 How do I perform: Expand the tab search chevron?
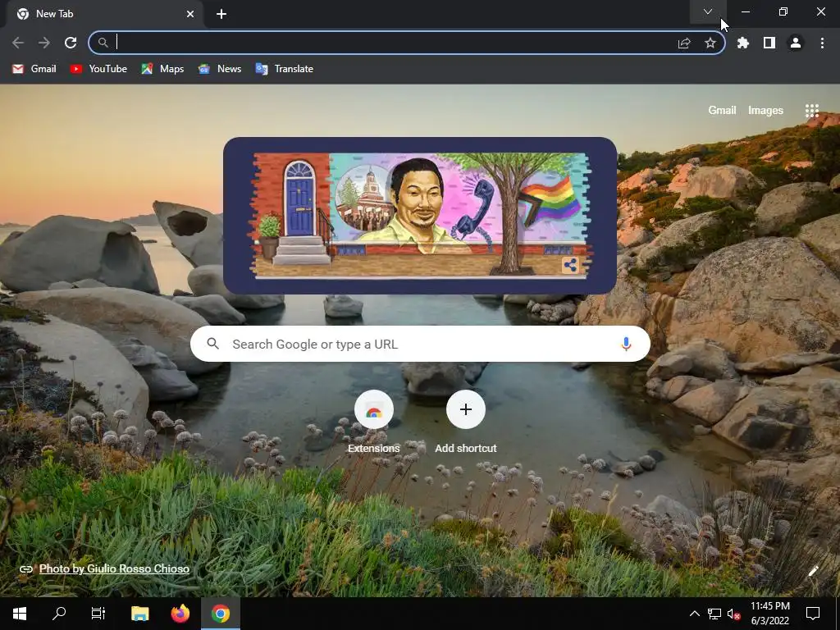(708, 11)
